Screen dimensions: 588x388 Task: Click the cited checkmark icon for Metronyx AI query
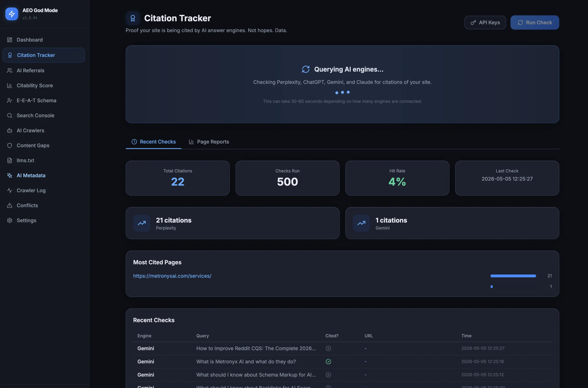pyautogui.click(x=328, y=362)
